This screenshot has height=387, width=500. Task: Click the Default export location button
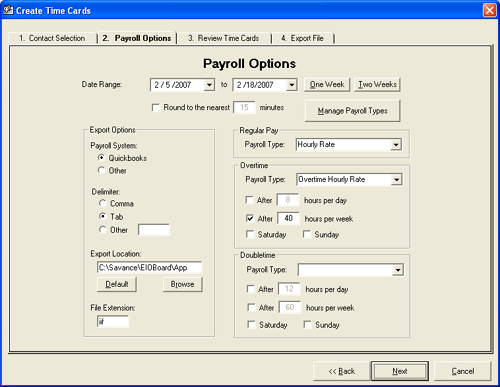[x=117, y=284]
